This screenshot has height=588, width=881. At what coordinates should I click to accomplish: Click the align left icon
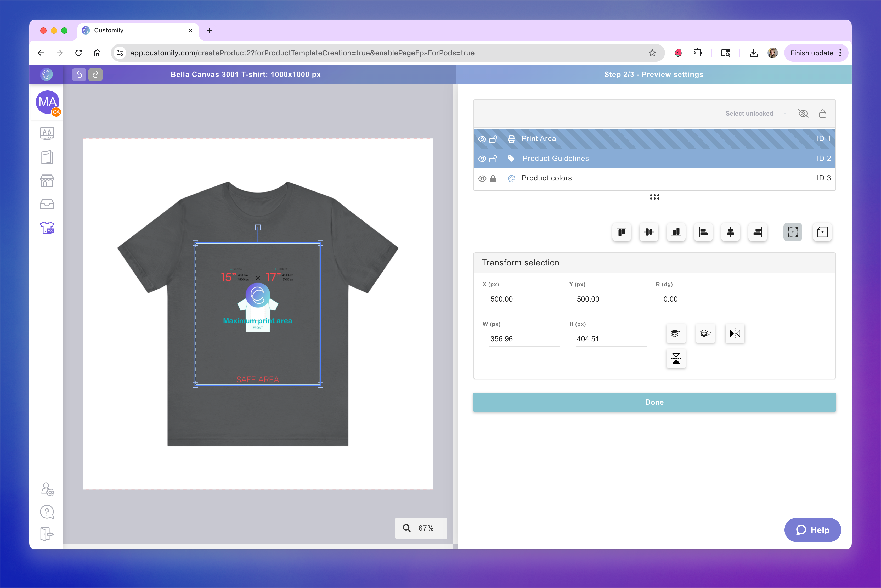click(703, 232)
